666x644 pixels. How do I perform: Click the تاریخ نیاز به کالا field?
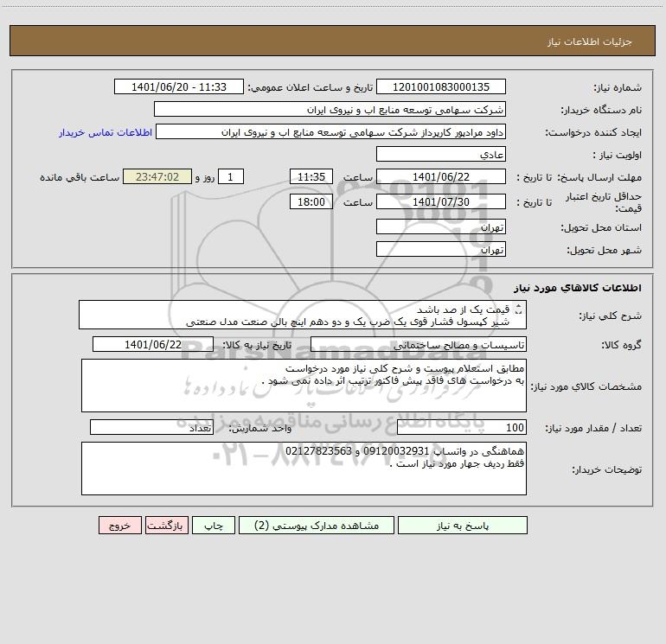coord(153,344)
